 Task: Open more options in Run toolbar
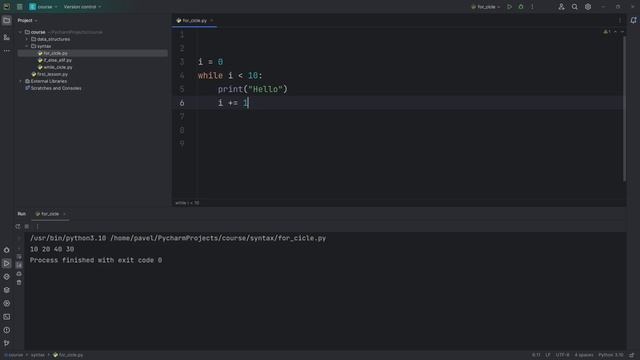pyautogui.click(x=37, y=226)
